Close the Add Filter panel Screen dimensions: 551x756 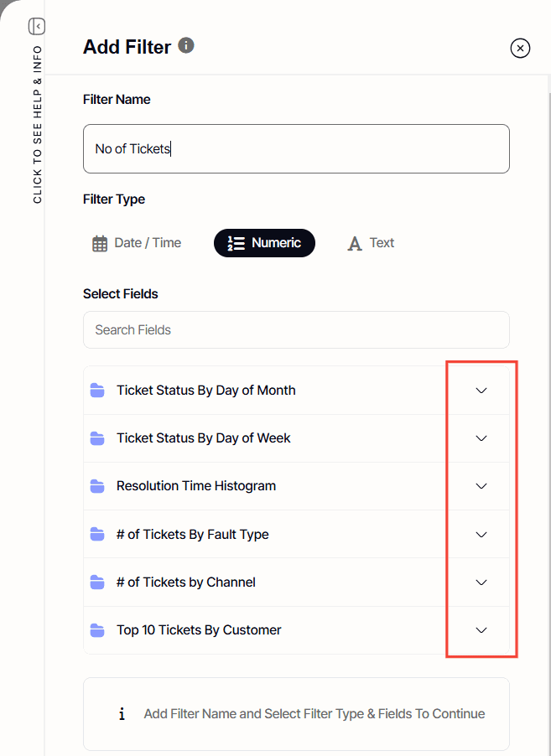tap(520, 49)
